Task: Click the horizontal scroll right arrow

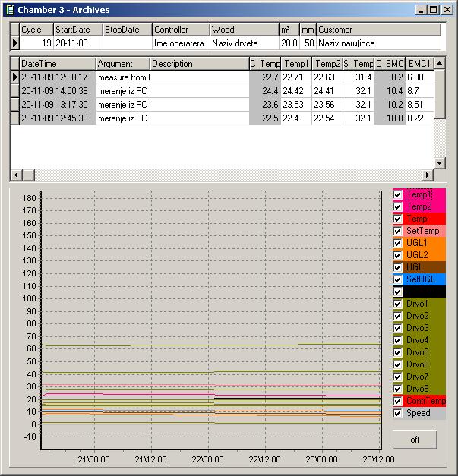Action: (x=428, y=175)
